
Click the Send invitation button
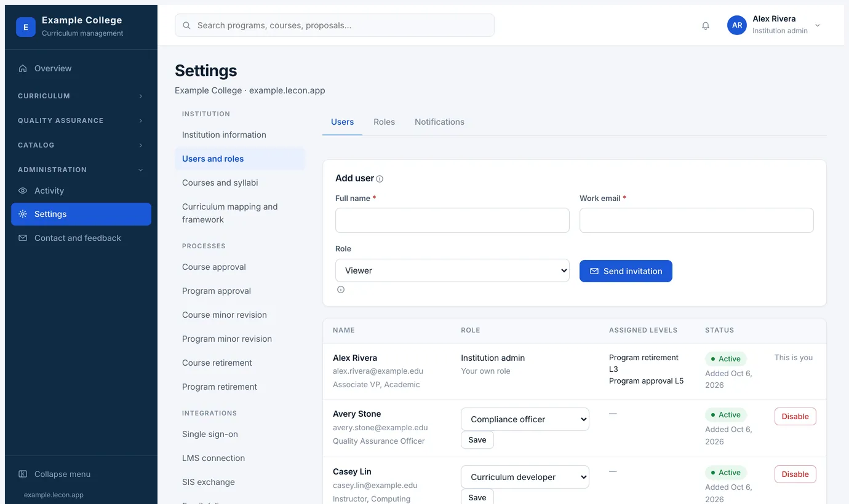[x=626, y=271]
